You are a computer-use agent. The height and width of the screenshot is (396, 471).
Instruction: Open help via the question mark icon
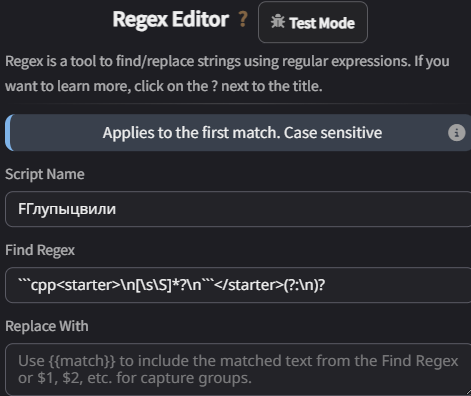(243, 19)
